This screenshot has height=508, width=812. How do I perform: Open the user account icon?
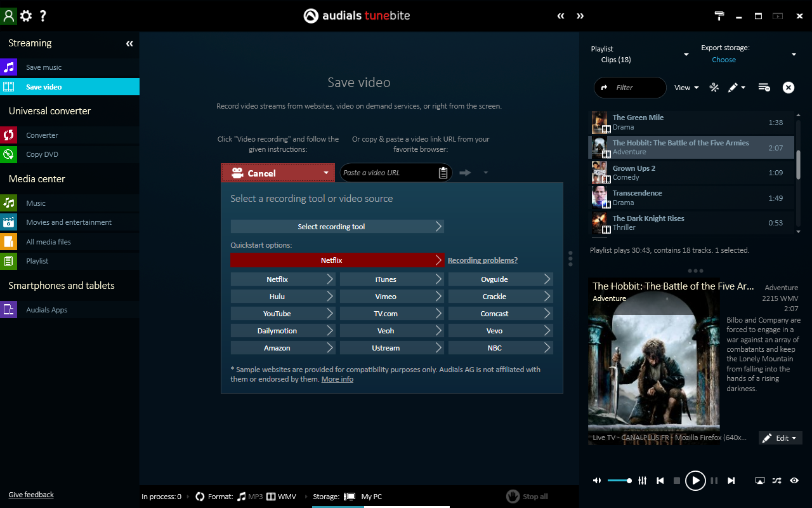8,16
